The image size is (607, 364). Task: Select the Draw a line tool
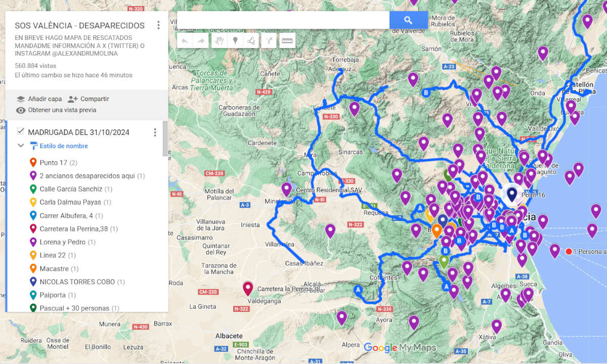pyautogui.click(x=251, y=40)
